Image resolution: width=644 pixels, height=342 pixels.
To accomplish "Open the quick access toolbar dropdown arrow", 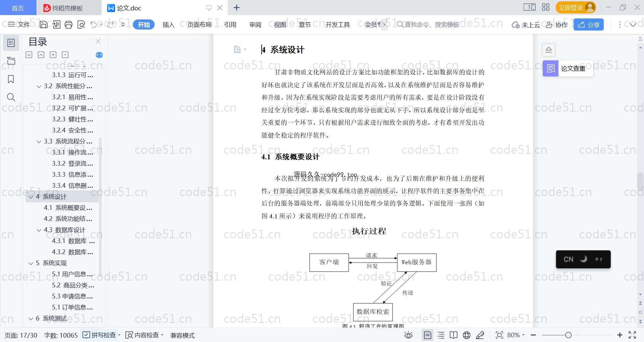I will 123,24.
